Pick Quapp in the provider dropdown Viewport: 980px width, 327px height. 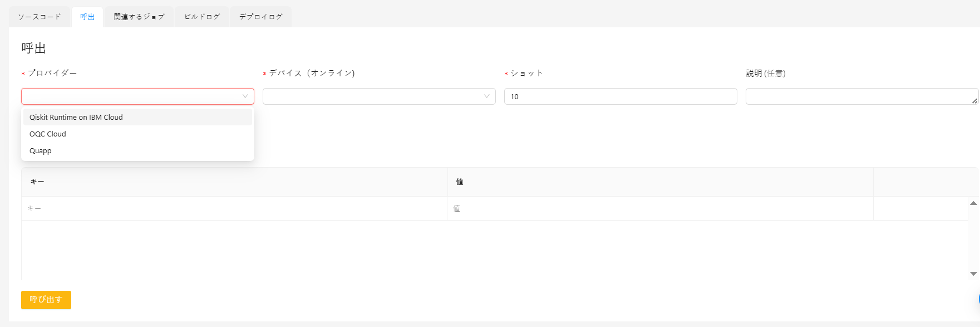pyautogui.click(x=41, y=150)
